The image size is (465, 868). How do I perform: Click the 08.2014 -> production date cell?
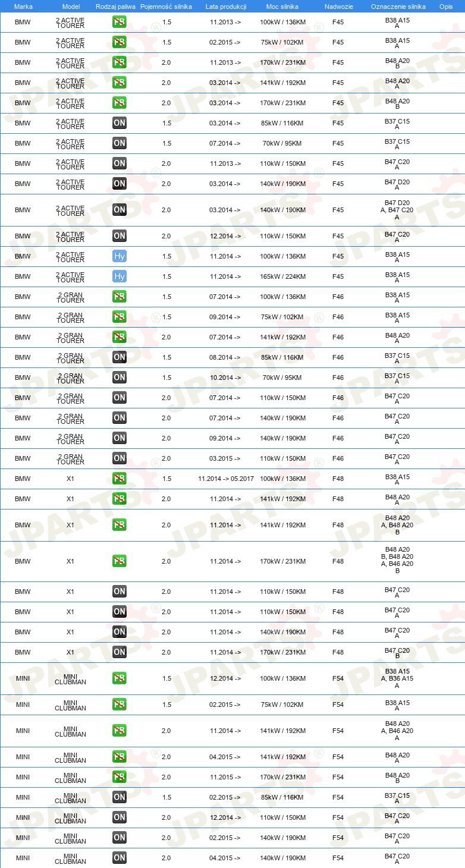pyautogui.click(x=225, y=357)
